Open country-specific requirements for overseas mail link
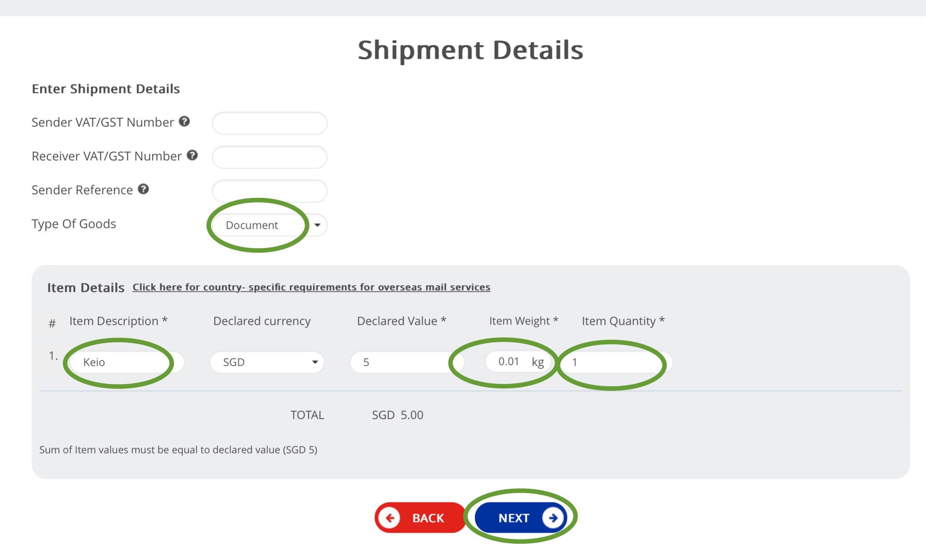This screenshot has height=560, width=926. click(311, 287)
